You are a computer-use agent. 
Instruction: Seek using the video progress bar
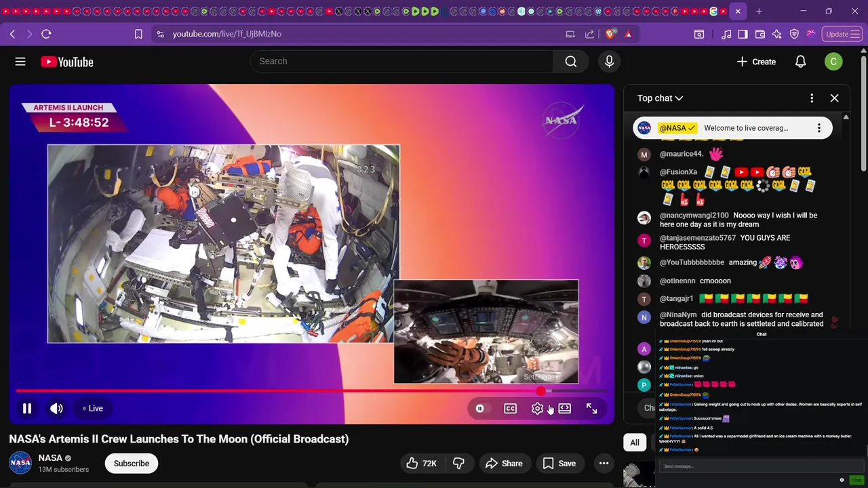312,391
